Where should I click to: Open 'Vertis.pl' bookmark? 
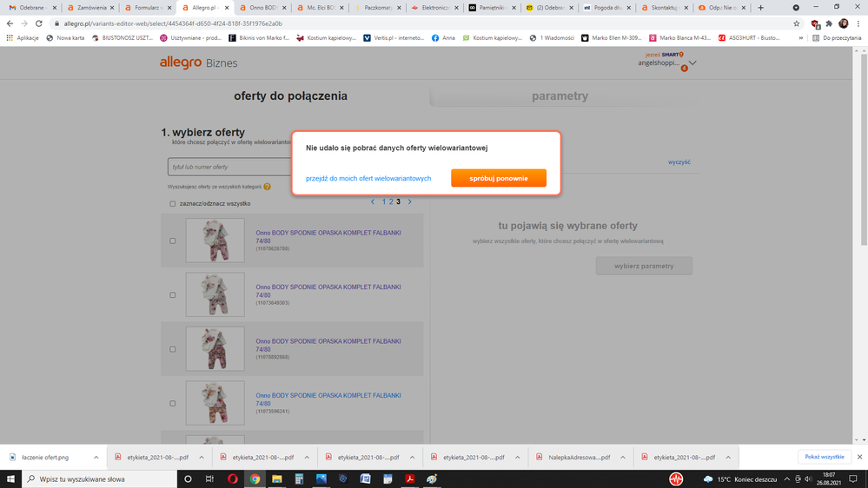pos(393,38)
